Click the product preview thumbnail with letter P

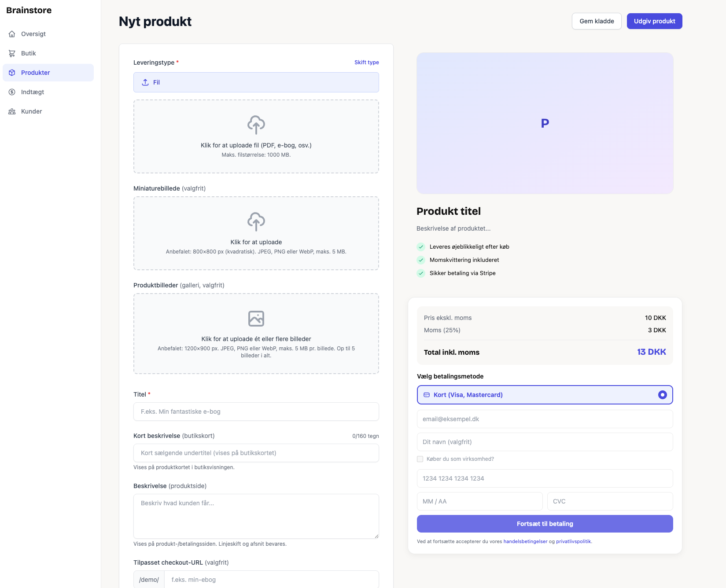545,123
